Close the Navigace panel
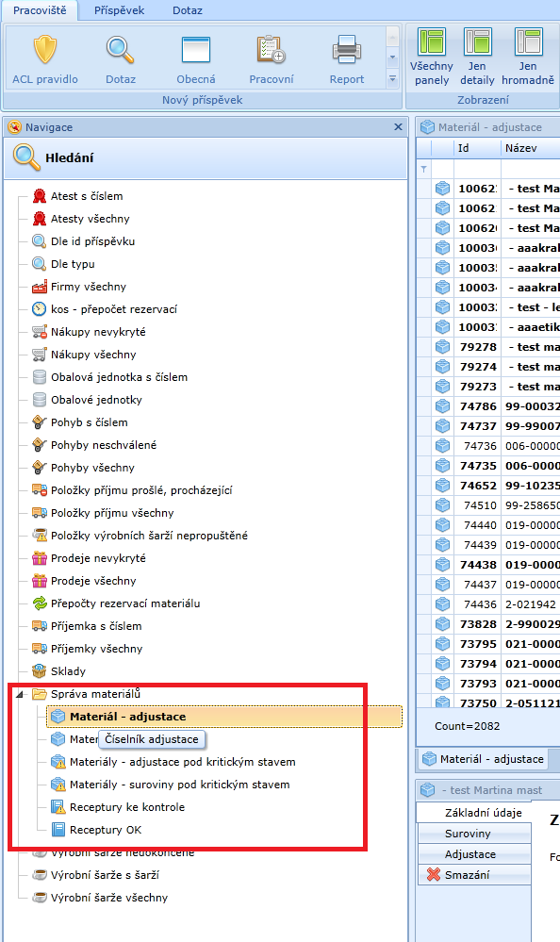The image size is (560, 942). (398, 126)
